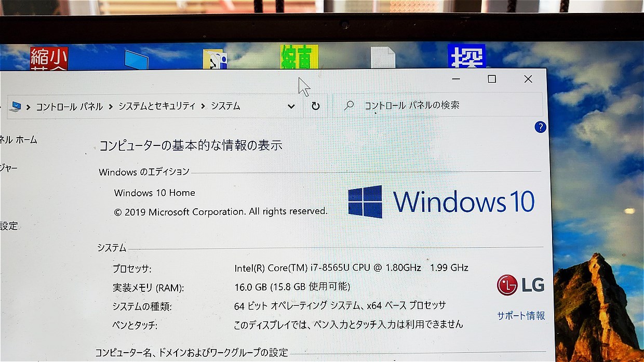The height and width of the screenshot is (362, 644).
Task: Click the pen and touch unavailable text
Action: pyautogui.click(x=348, y=325)
